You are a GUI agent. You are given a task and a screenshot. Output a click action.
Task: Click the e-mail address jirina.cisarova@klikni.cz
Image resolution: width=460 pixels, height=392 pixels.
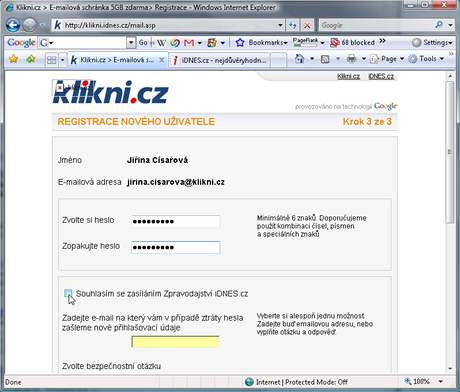tap(176, 182)
